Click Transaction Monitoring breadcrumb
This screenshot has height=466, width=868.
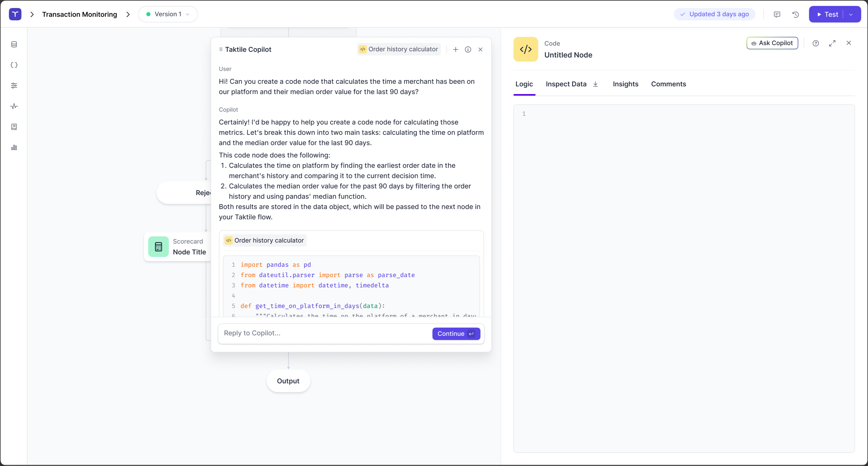click(79, 14)
